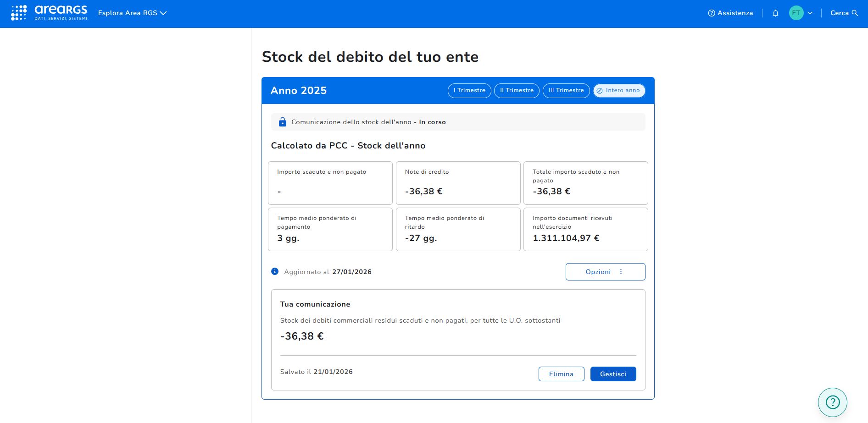Click the Note di credito card
The image size is (868, 423).
[458, 183]
